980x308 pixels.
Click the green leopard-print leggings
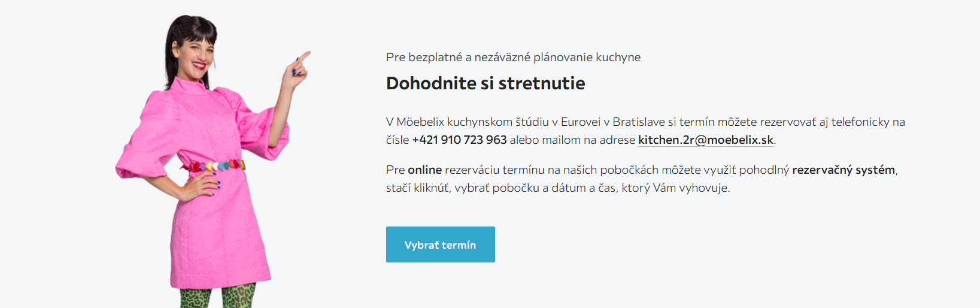(219, 298)
